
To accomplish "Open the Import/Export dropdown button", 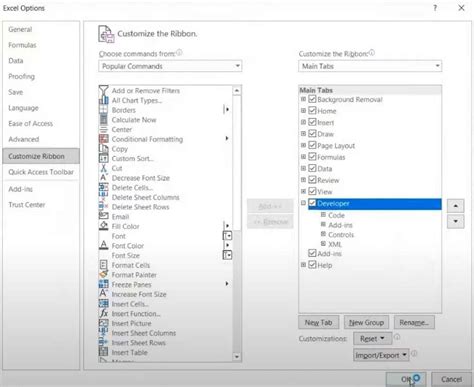I will [381, 355].
